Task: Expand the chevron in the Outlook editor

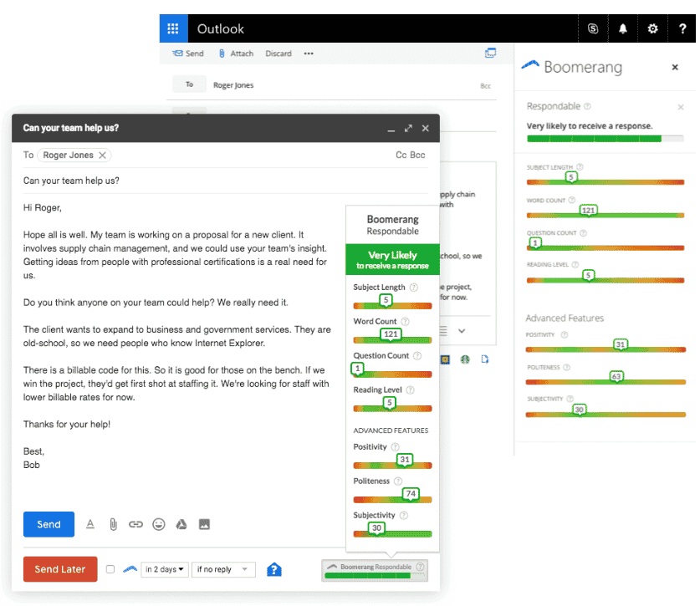Action: (x=462, y=331)
